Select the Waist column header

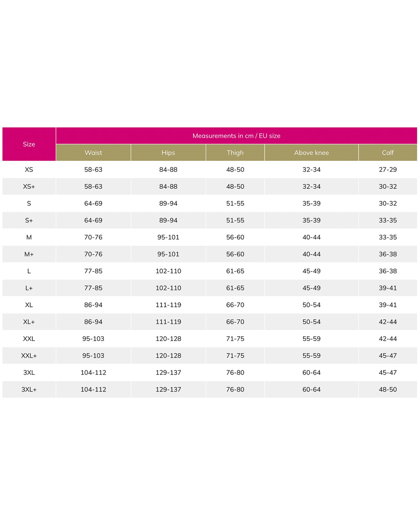pos(94,153)
